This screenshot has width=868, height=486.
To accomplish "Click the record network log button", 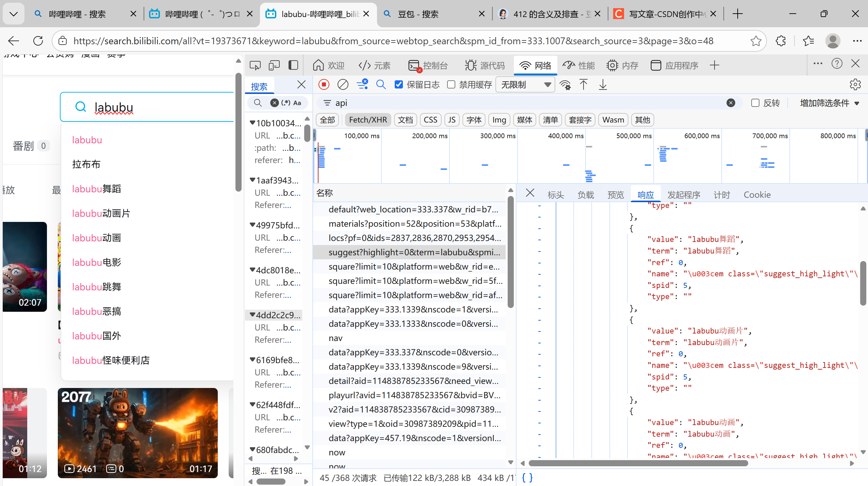I will click(324, 84).
